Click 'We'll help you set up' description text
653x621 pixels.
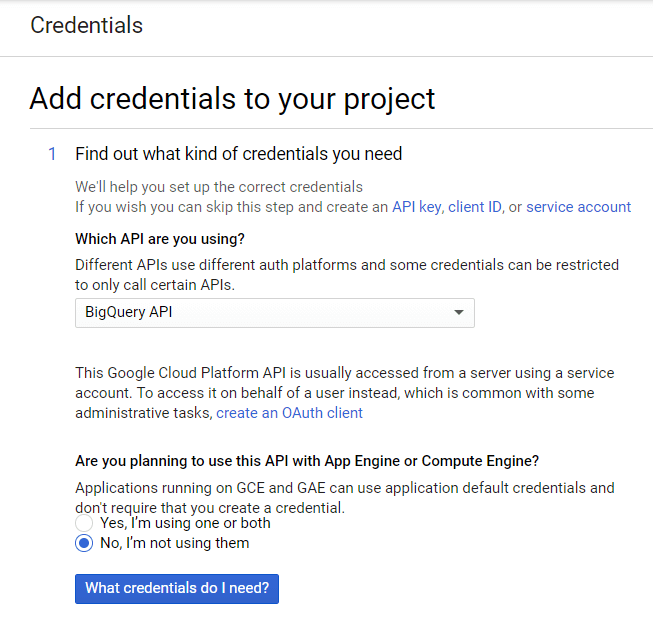click(x=219, y=187)
